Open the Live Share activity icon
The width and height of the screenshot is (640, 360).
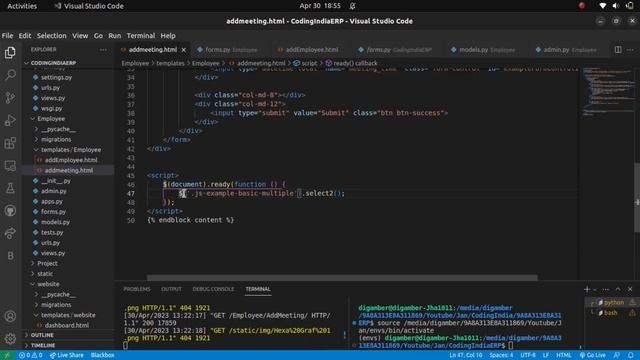[x=10, y=233]
